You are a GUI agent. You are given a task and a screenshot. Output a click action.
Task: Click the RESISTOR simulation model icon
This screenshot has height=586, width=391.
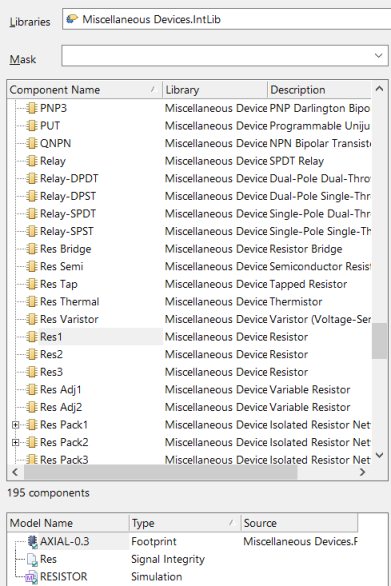point(31,577)
